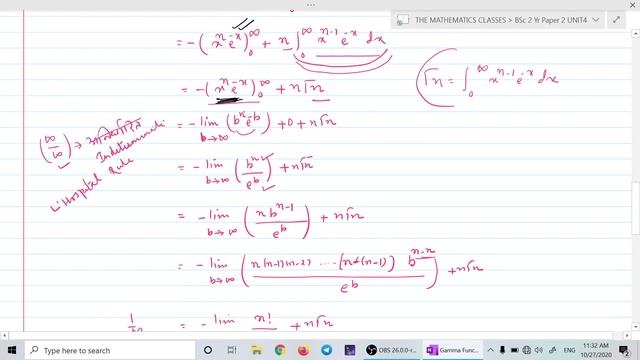
Task: Expand the notebook breadcrumb dropdown chevron
Action: (x=596, y=20)
